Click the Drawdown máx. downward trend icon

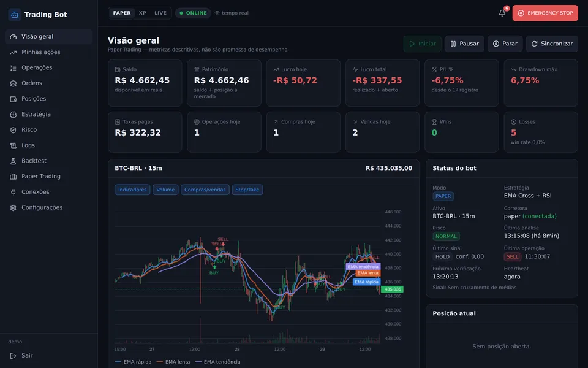tap(513, 69)
